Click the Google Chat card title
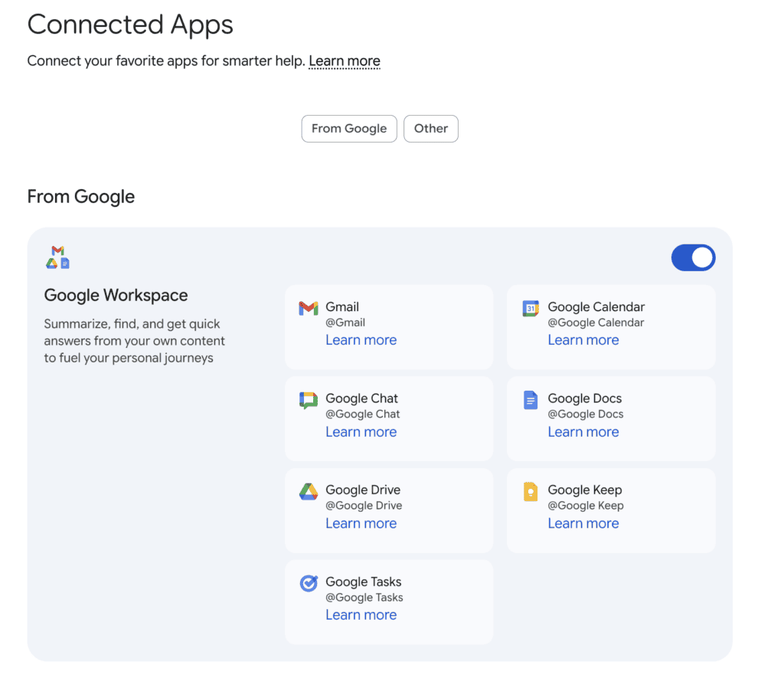This screenshot has width=784, height=678. point(361,398)
